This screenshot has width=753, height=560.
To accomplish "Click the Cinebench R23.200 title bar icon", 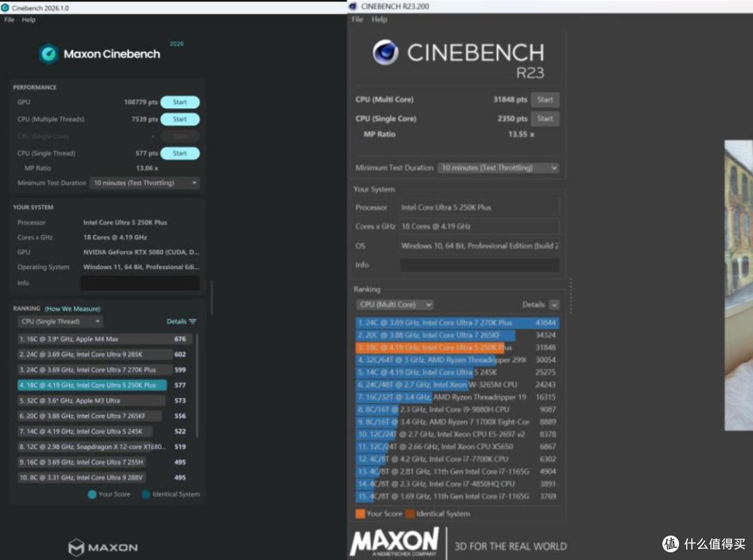I will pos(353,6).
